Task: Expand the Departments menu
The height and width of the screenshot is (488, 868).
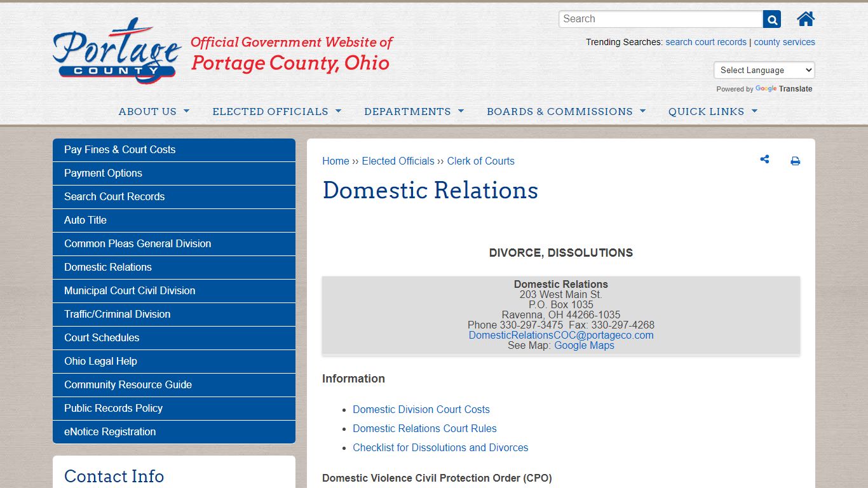Action: [414, 111]
